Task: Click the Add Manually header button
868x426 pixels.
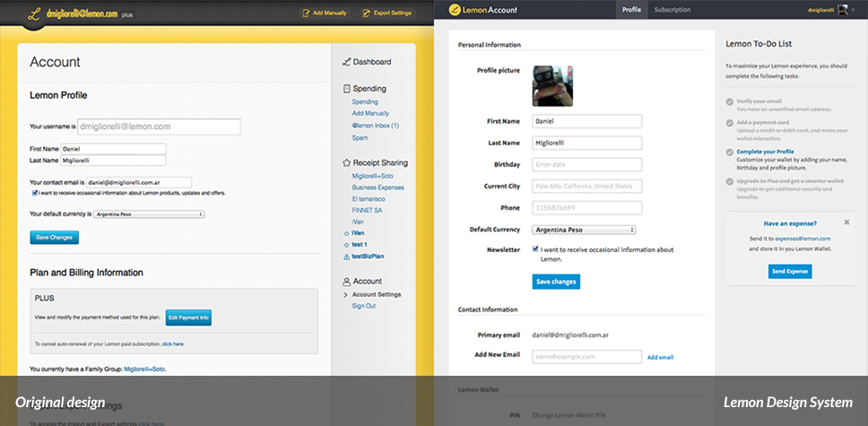Action: click(x=325, y=13)
